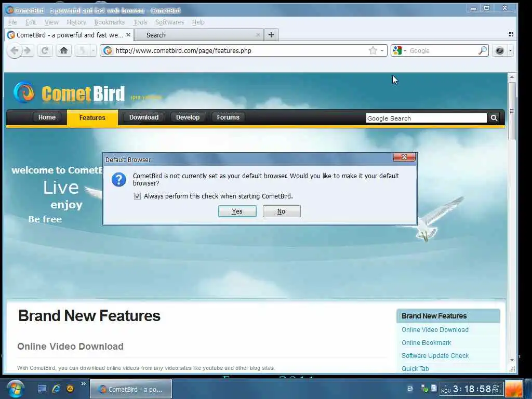Click the scrollbar up arrow
This screenshot has height=399, width=532.
pos(512,77)
